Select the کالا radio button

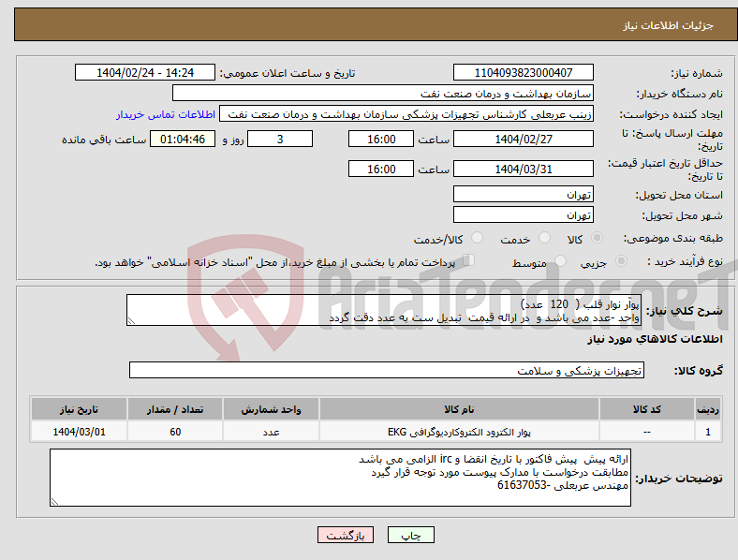[597, 238]
